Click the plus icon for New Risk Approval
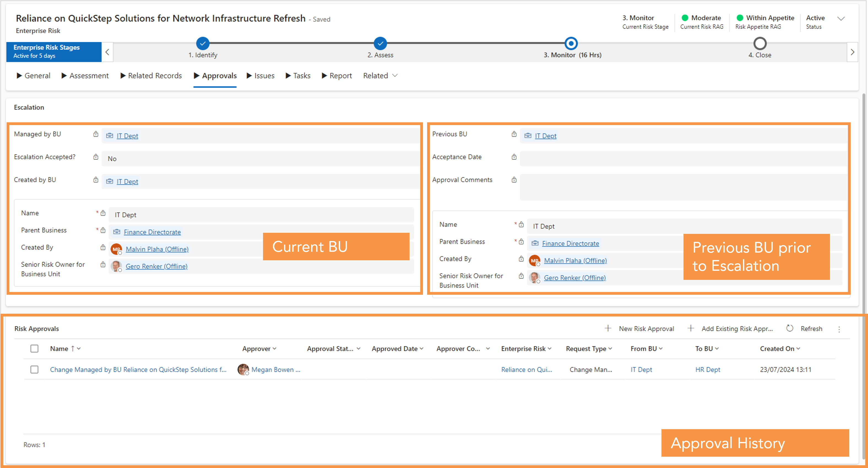 tap(607, 328)
